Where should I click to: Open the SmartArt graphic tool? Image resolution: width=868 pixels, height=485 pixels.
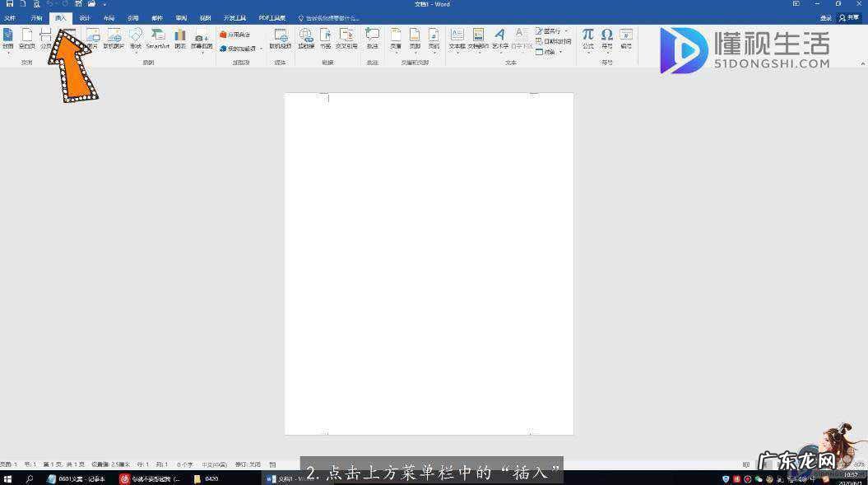click(x=157, y=37)
